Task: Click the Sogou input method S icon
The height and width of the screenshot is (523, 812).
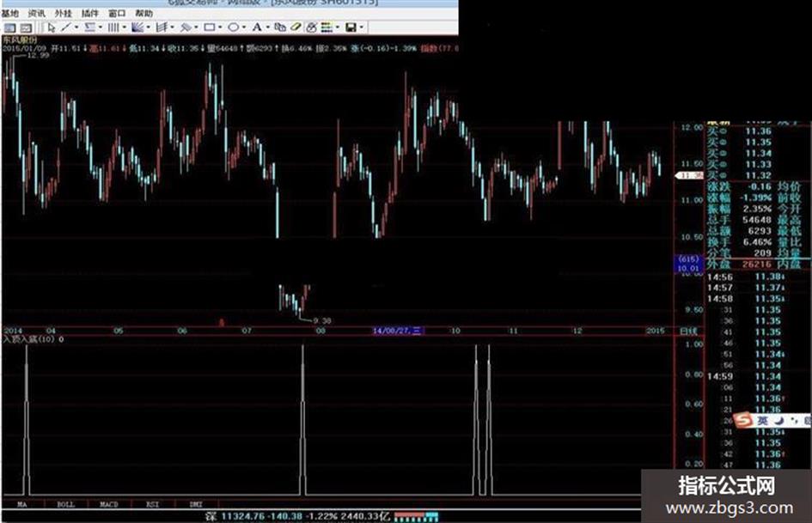Action: [x=743, y=420]
